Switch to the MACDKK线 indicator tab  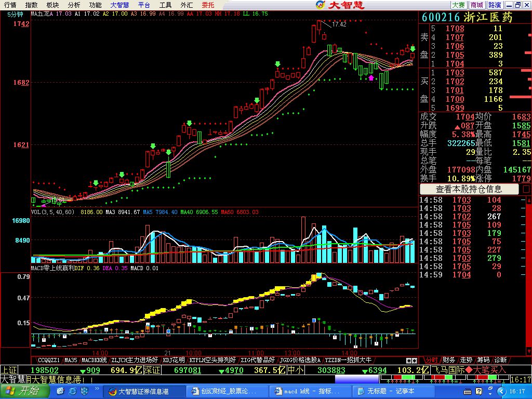[x=94, y=360]
